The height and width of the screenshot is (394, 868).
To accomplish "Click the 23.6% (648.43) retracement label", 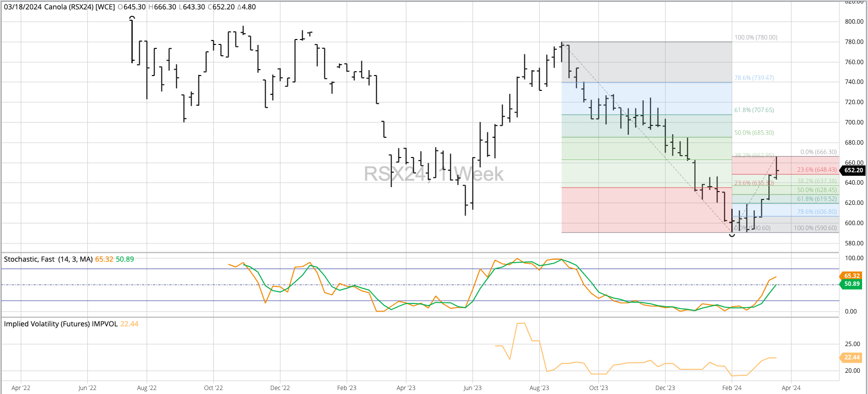I will 817,170.
